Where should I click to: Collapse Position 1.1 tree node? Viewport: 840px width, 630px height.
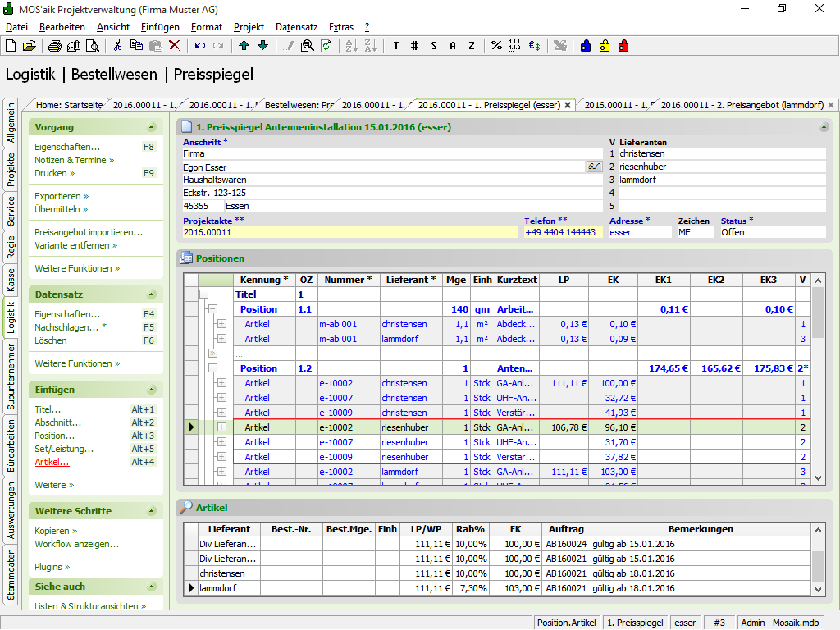(x=212, y=309)
